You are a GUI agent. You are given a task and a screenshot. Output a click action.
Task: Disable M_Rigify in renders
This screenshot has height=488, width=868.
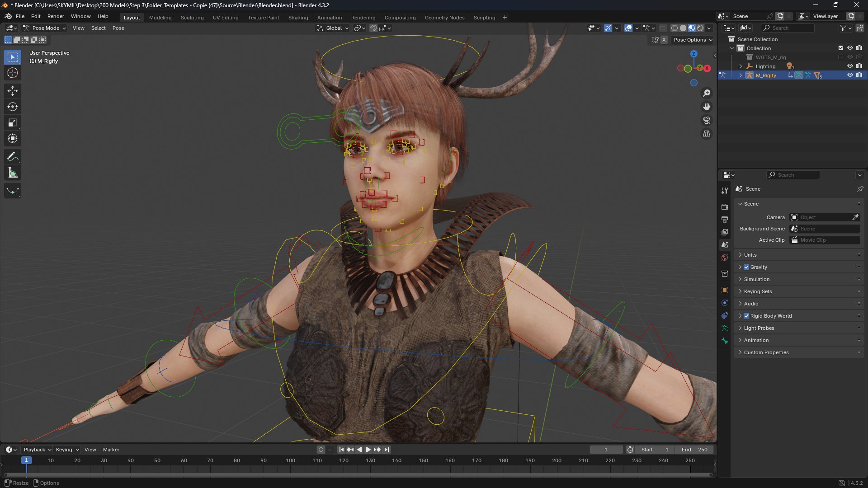(859, 75)
